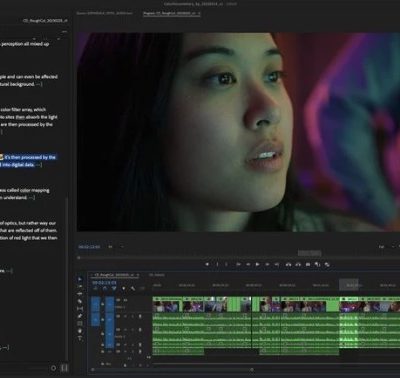
Task: Enable voice-over record on second audio track
Action: click(140, 330)
